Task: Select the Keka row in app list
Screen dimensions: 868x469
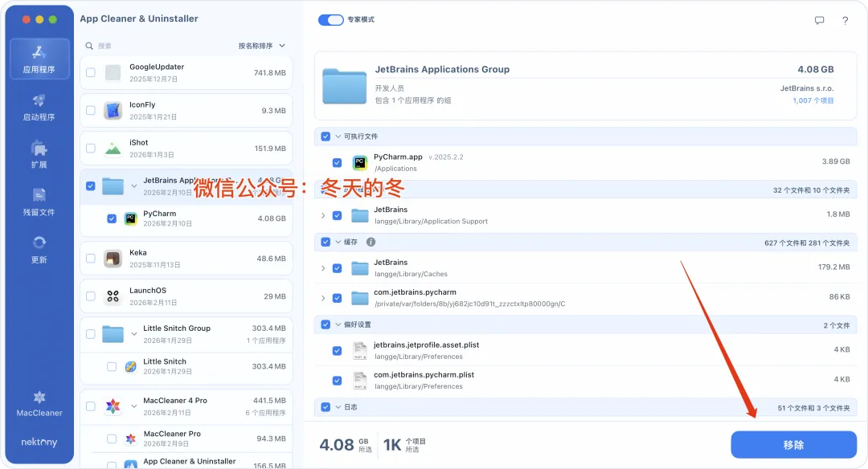Action: coord(186,259)
